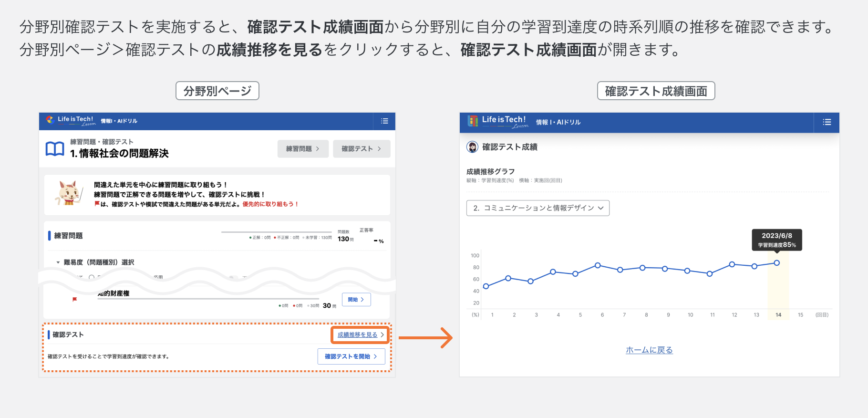Click the 2023/6/8 学習到達度85% tooltip
Viewport: 868px width, 418px height.
[777, 240]
